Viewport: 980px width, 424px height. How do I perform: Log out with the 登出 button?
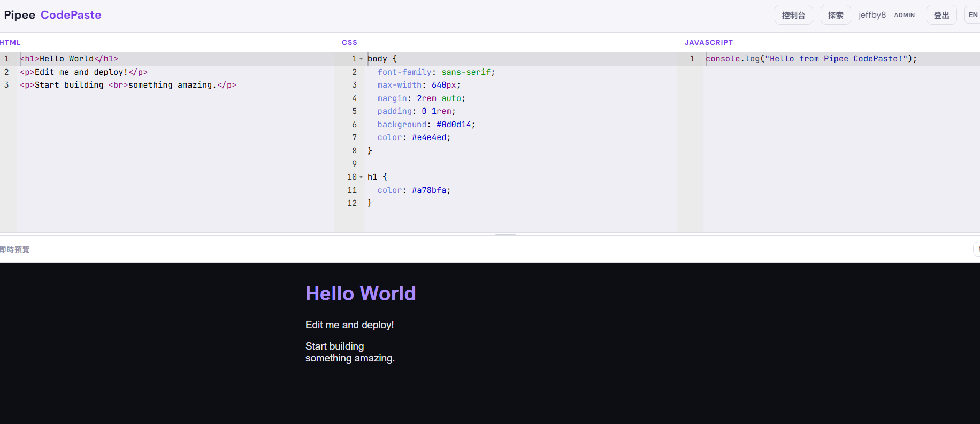click(x=941, y=15)
